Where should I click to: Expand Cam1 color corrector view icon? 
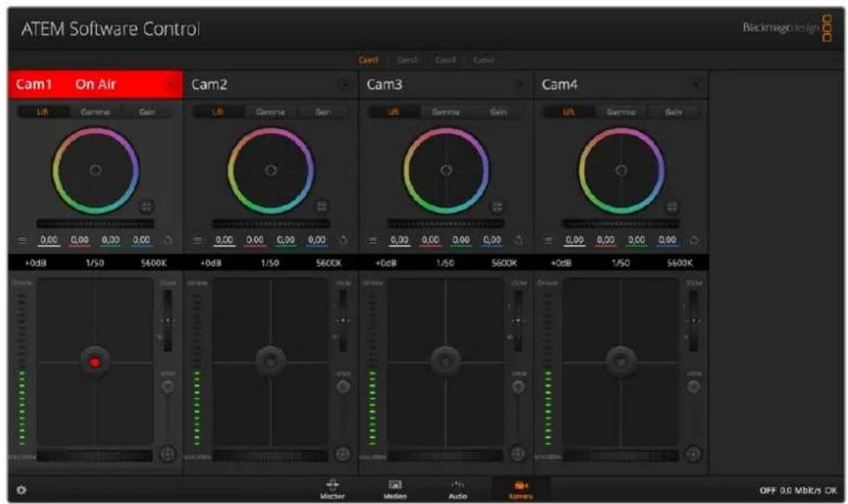click(146, 206)
